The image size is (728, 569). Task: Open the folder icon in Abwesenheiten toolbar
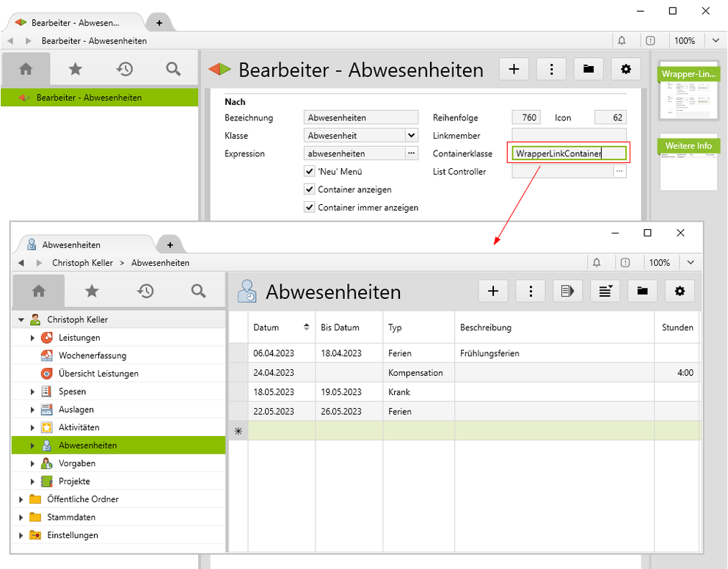pos(642,291)
